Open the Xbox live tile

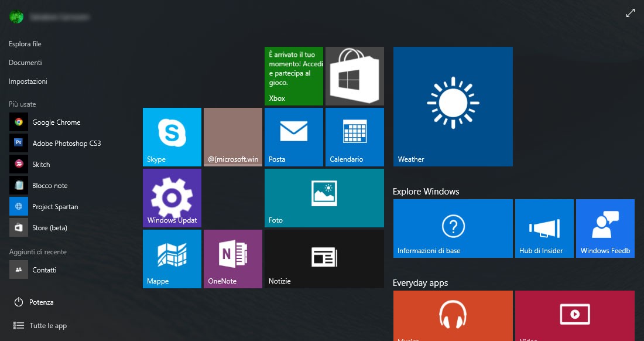(294, 76)
